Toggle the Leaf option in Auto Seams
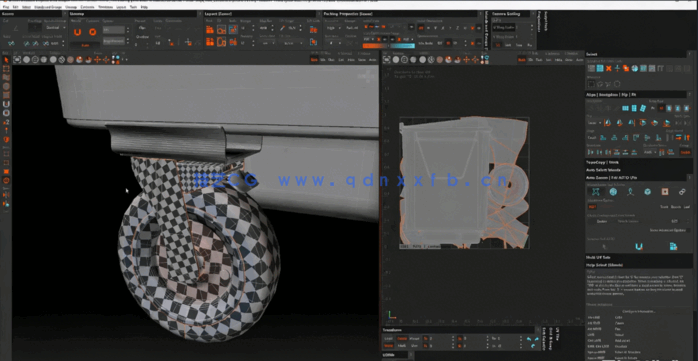698x361 pixels. [686, 207]
